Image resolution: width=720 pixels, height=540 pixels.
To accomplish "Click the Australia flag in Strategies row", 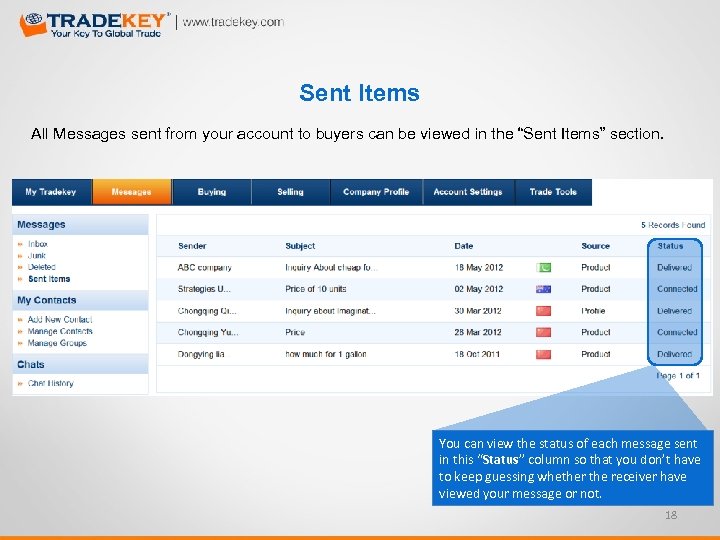I will click(543, 289).
